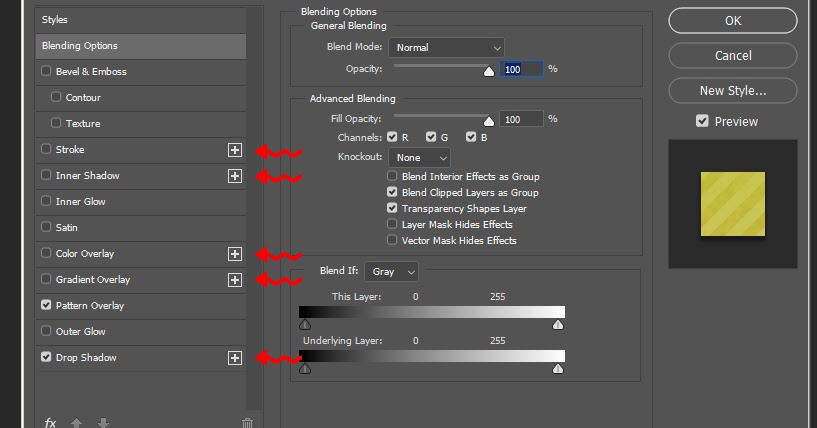Uncheck Blend Clipped Layers as Group

click(x=392, y=192)
